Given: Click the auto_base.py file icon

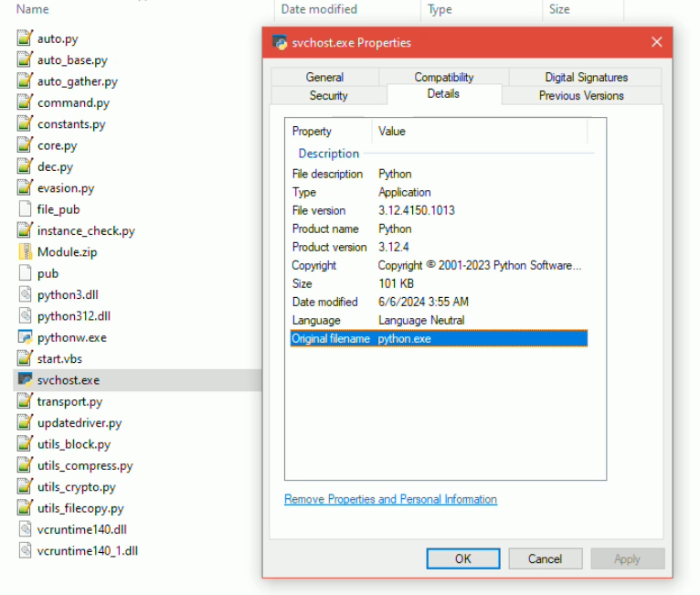Looking at the screenshot, I should pyautogui.click(x=25, y=59).
